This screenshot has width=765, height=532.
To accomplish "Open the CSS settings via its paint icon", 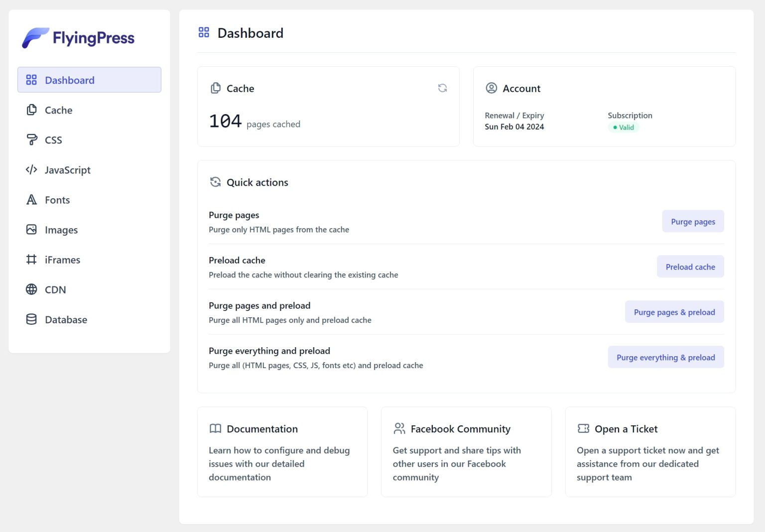I will pos(30,139).
